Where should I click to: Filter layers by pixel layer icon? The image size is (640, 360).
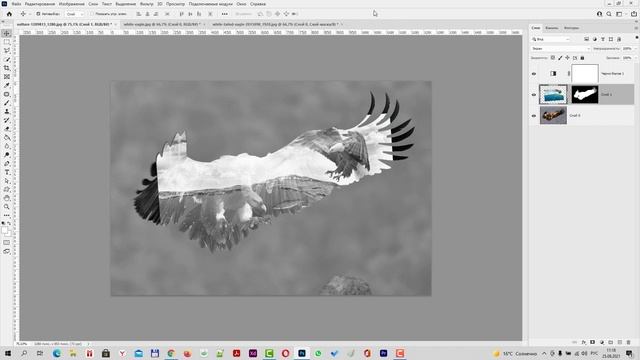point(587,39)
